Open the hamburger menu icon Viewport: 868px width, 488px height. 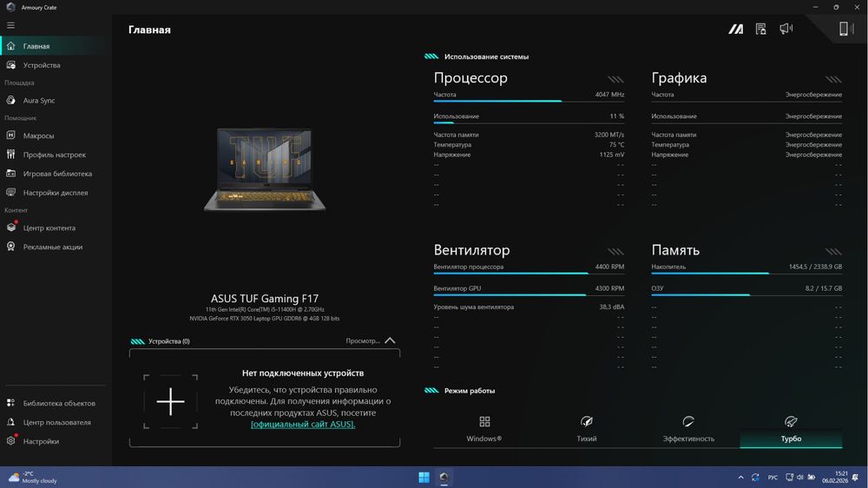pyautogui.click(x=10, y=25)
